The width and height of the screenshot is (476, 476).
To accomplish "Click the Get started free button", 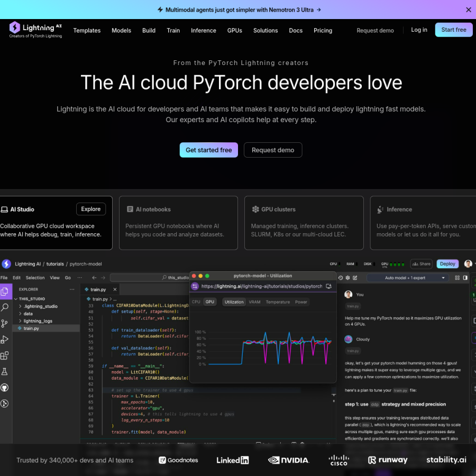I will (208, 150).
